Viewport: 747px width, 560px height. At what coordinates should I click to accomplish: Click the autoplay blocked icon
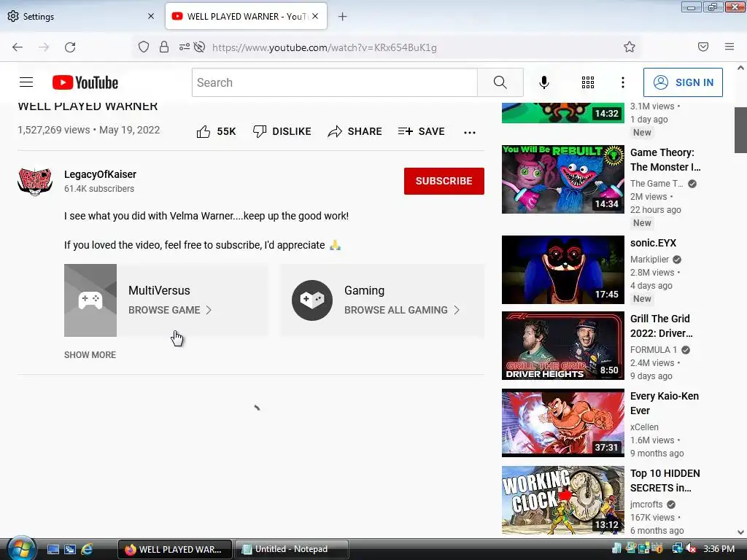tap(200, 47)
